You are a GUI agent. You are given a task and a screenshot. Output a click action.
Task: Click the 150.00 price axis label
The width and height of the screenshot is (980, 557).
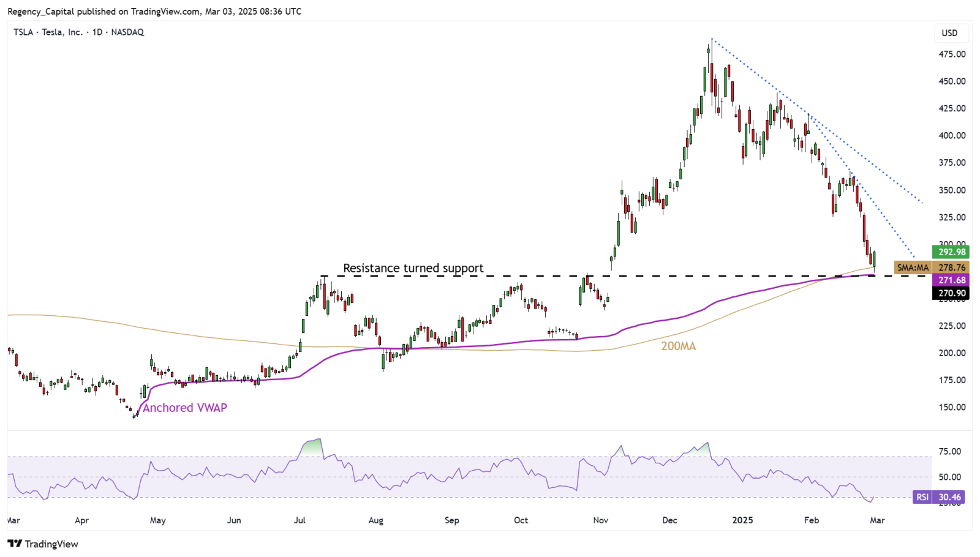tap(952, 407)
